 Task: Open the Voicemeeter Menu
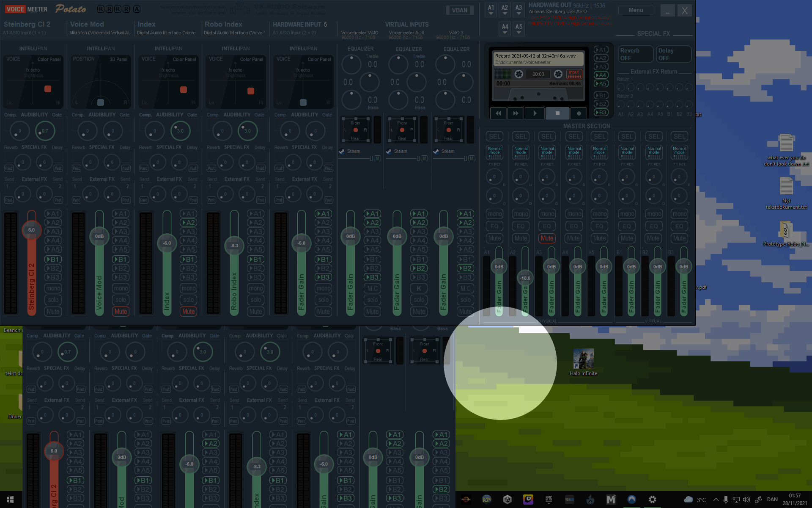pos(635,10)
